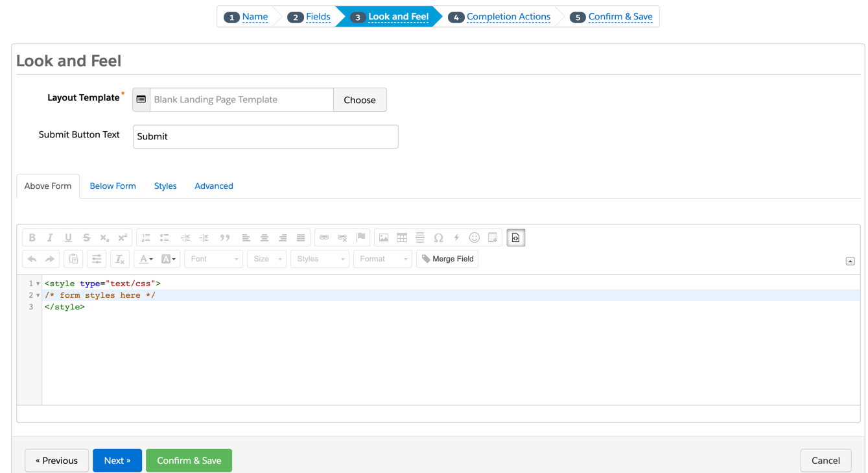Insert an image into the editor
This screenshot has height=473, width=868.
coord(382,237)
